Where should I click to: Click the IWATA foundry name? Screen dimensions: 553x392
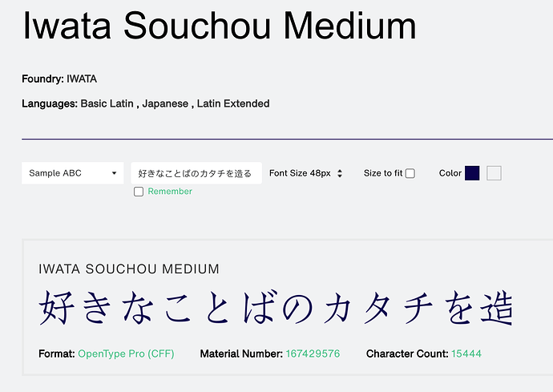coord(82,79)
